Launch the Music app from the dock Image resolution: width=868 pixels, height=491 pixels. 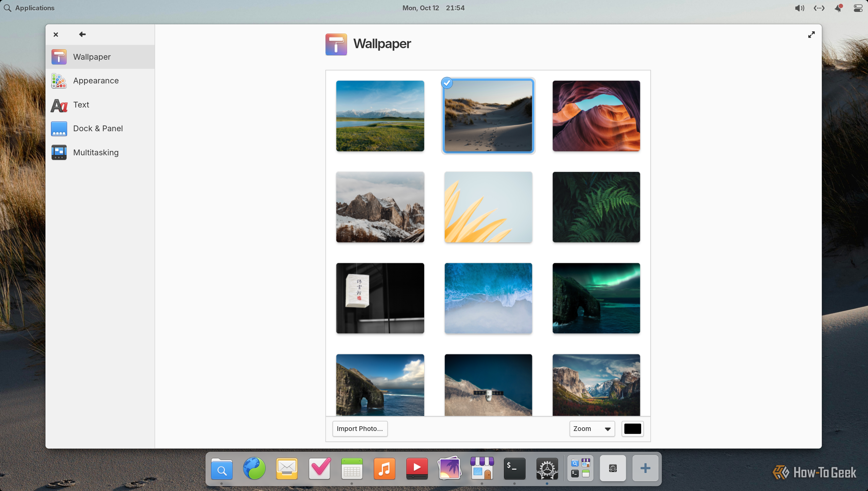pyautogui.click(x=384, y=469)
